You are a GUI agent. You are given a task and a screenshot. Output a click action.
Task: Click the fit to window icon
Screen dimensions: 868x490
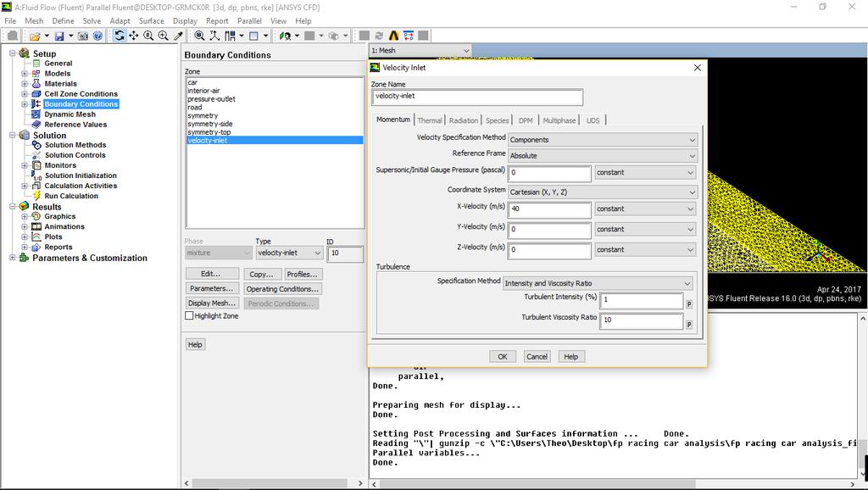pyautogui.click(x=199, y=36)
